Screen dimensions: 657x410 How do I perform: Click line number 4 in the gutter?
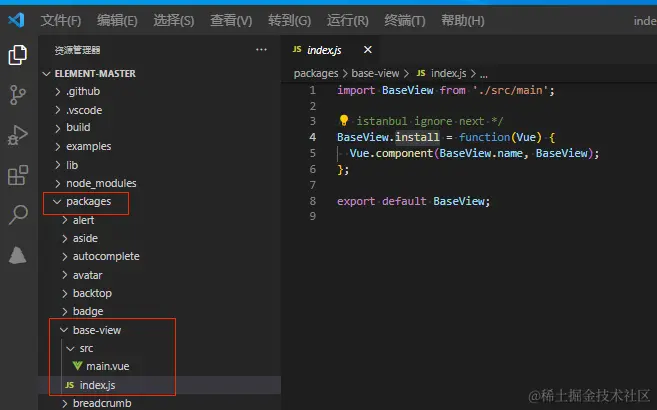313,137
